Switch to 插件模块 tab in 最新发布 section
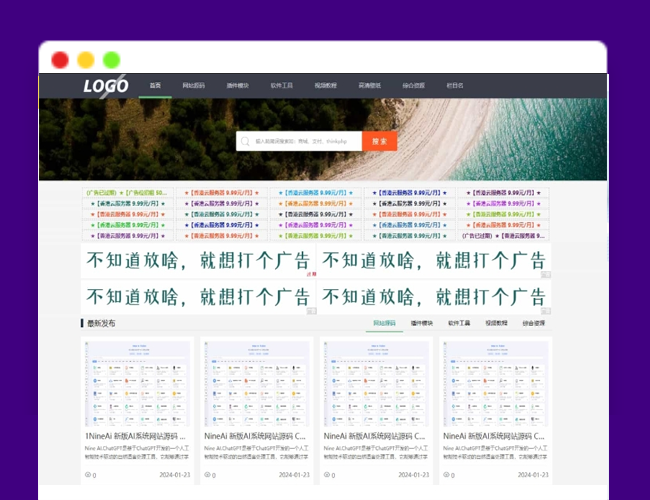 [422, 324]
